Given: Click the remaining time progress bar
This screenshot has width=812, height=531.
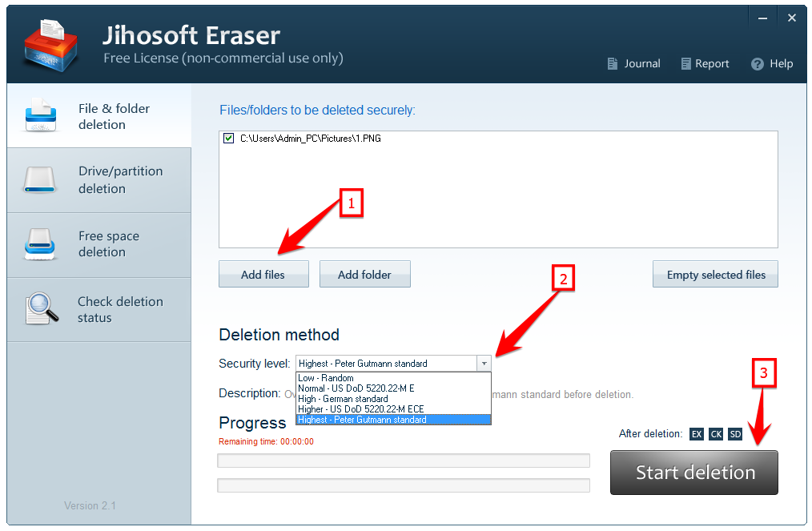Looking at the screenshot, I should point(404,460).
